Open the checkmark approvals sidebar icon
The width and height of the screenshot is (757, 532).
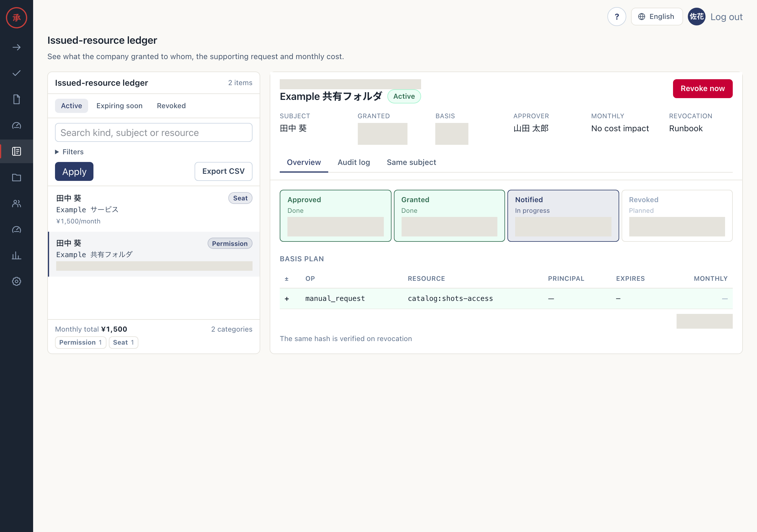(x=17, y=73)
